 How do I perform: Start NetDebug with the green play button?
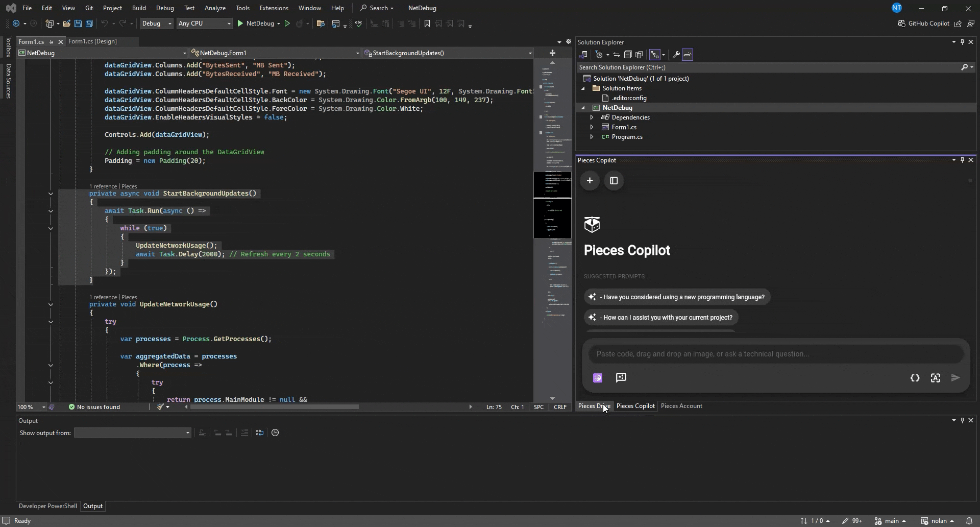click(240, 23)
